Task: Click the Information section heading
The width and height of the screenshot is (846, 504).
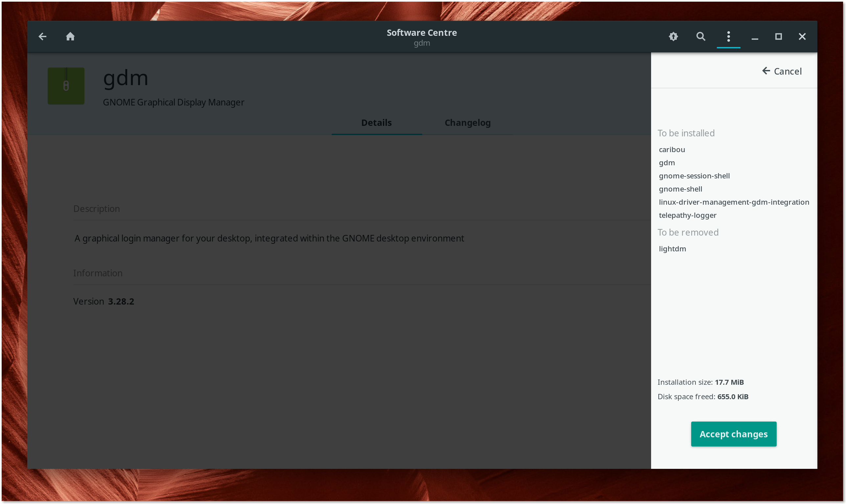Action: click(x=98, y=273)
